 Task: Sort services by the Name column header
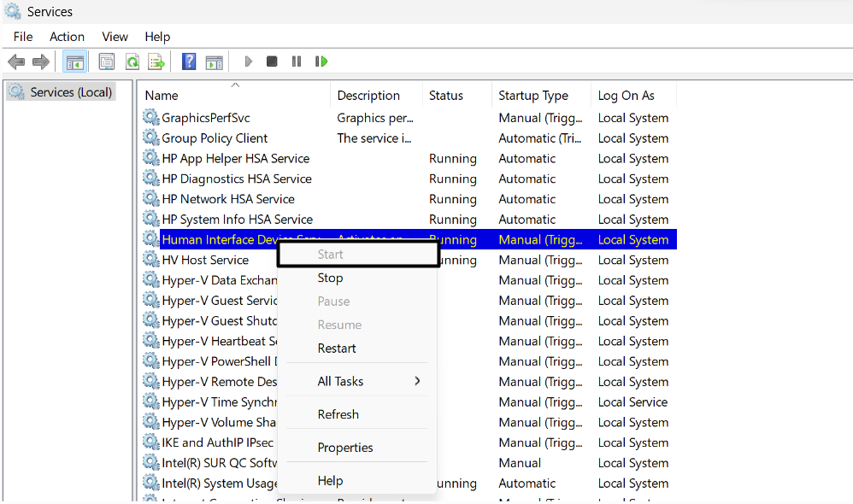162,96
